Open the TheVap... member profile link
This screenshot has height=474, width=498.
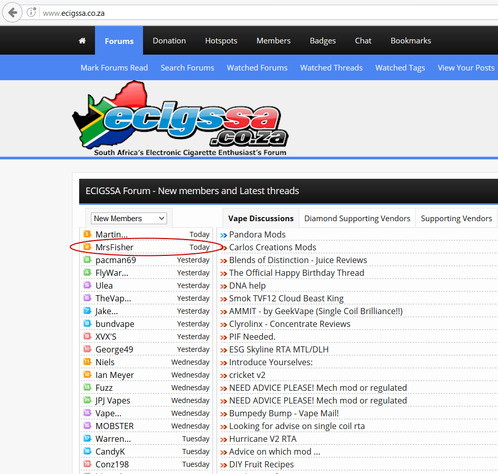[113, 298]
